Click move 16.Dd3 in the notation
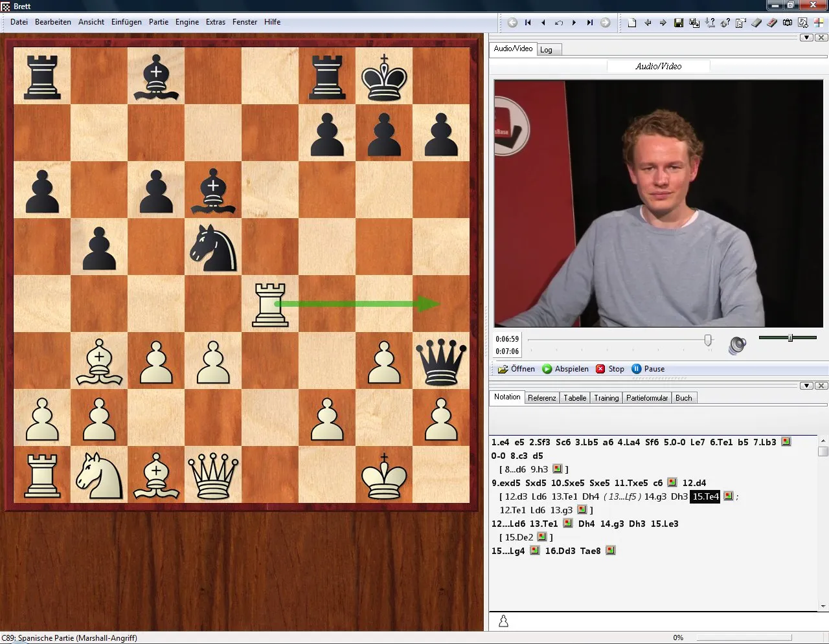Viewport: 829px width, 644px height. click(560, 551)
